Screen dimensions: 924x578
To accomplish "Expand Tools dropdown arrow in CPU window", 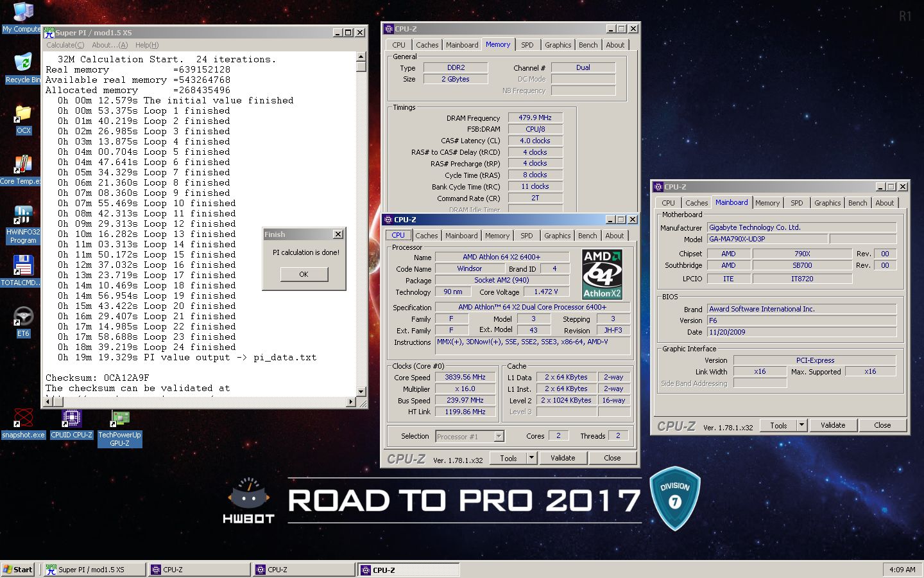I will pyautogui.click(x=531, y=458).
